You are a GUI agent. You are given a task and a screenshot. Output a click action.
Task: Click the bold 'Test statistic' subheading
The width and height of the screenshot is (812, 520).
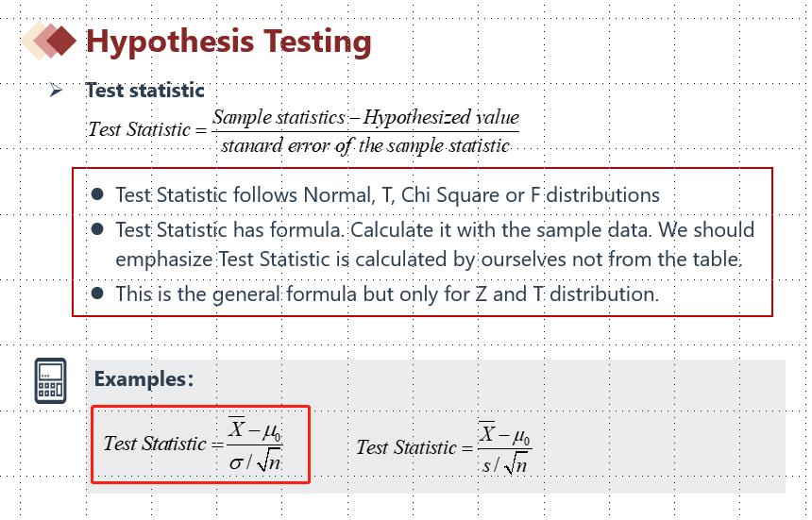pos(144,91)
